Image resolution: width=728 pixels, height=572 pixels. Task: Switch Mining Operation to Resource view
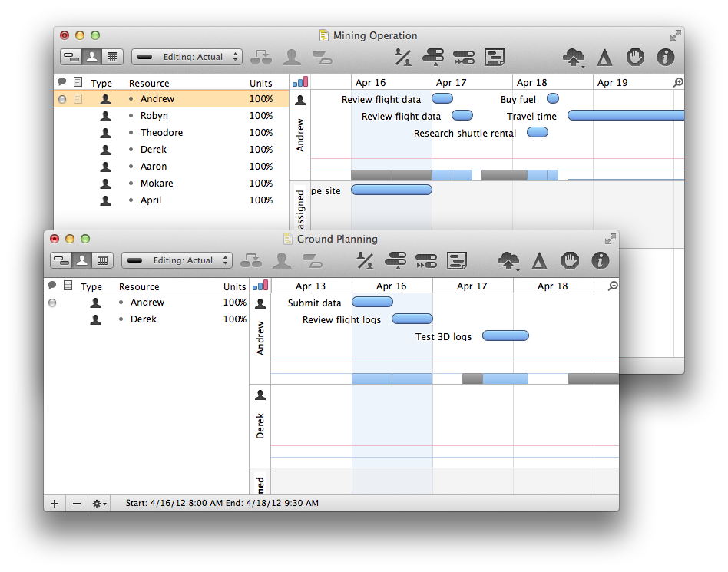91,57
